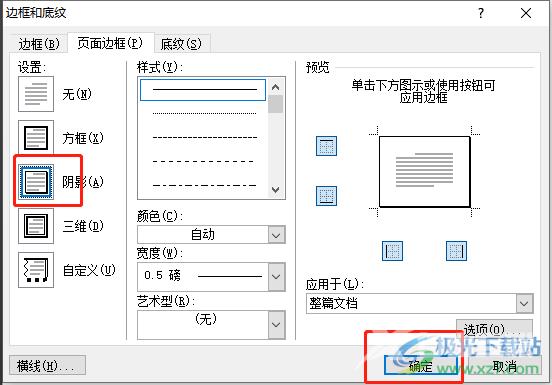This screenshot has width=552, height=385.
Task: Open the 应用于 dropdown showing 整篇文档
Action: tap(420, 303)
